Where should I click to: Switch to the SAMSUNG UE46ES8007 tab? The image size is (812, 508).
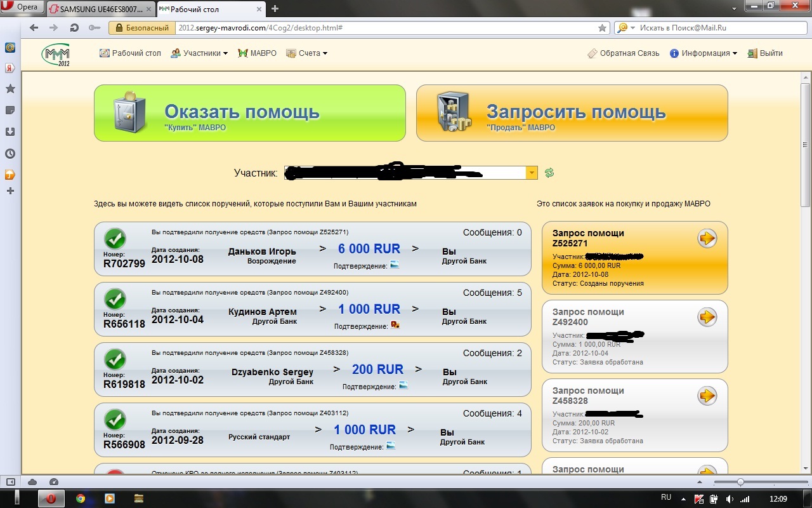[100, 9]
